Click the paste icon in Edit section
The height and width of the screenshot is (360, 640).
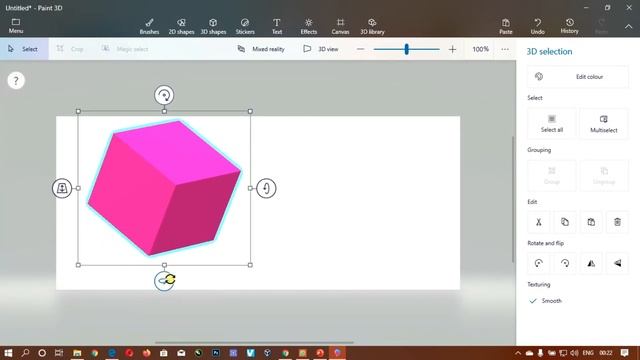[591, 222]
